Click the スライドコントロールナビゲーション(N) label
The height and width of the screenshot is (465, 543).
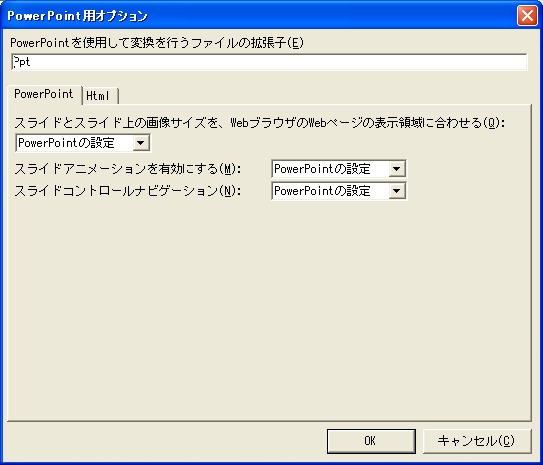128,191
